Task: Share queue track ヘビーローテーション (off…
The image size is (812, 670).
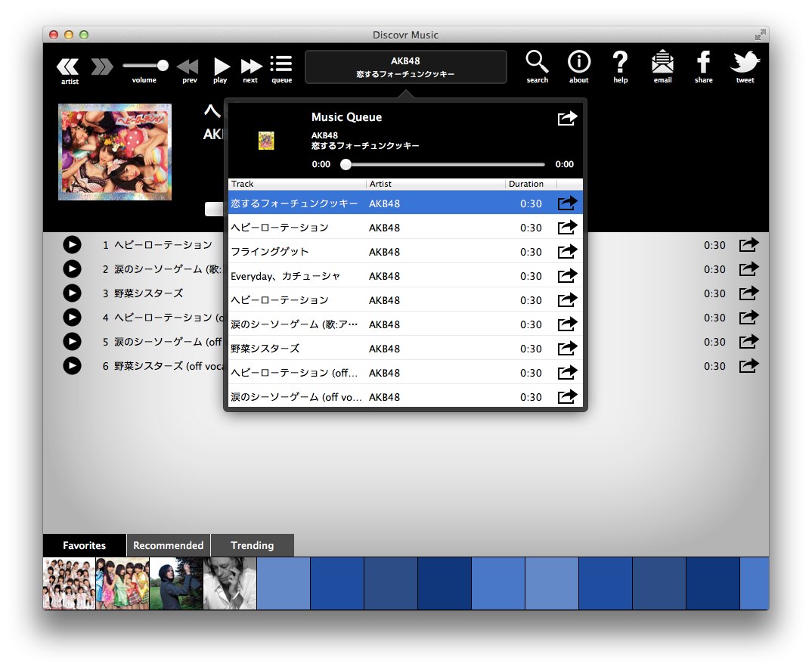Action: click(x=567, y=373)
